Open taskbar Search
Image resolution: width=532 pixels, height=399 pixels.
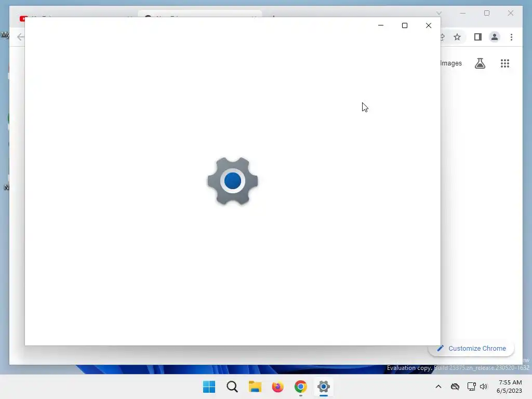click(x=232, y=387)
